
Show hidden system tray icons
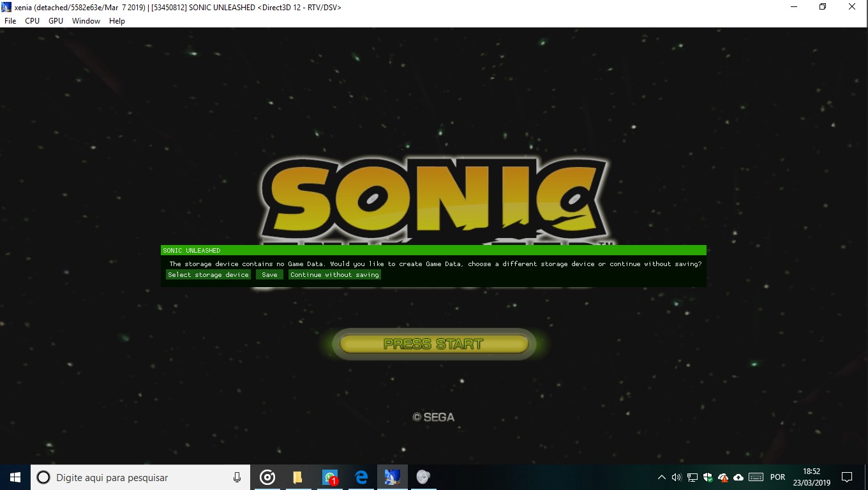(x=661, y=477)
